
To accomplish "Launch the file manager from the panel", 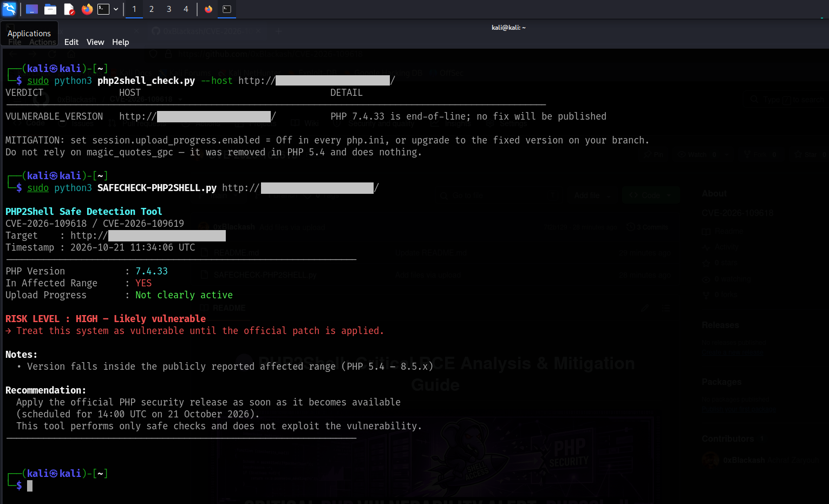I will pos(50,9).
